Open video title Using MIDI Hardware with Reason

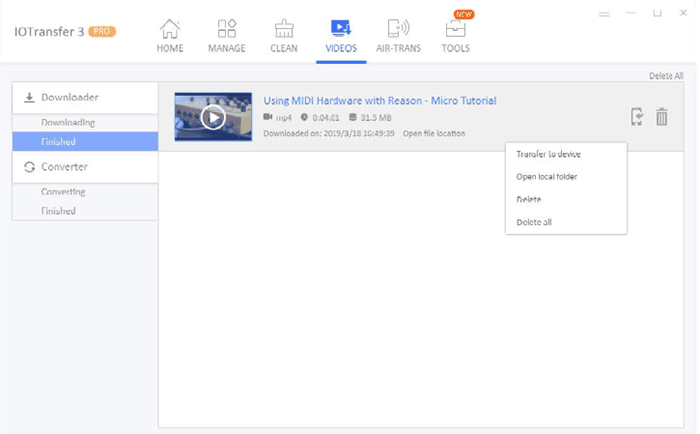(379, 100)
